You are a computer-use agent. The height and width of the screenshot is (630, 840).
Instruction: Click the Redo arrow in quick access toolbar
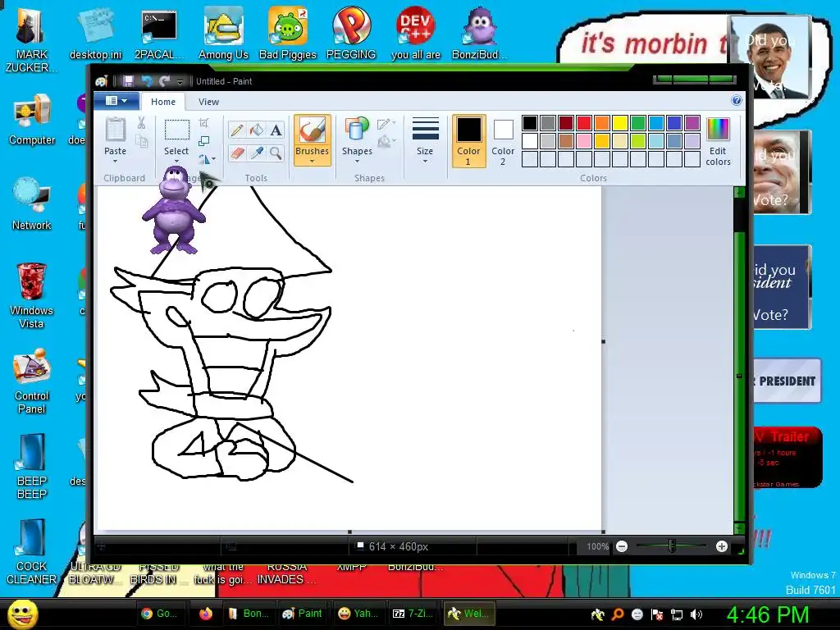pyautogui.click(x=164, y=81)
